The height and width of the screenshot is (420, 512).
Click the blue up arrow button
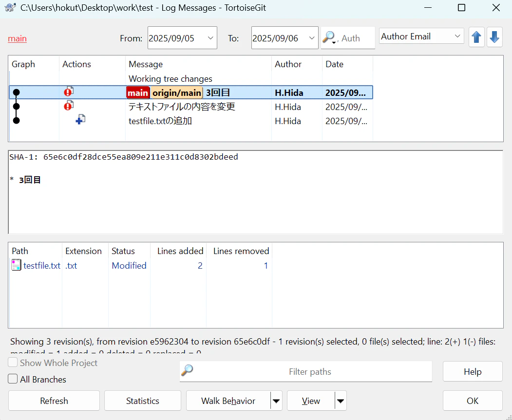[476, 37]
